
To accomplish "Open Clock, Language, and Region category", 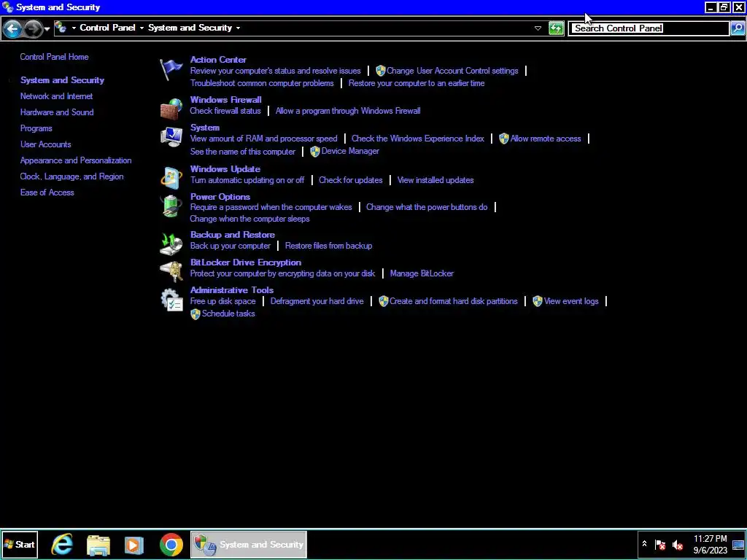I will [x=72, y=176].
